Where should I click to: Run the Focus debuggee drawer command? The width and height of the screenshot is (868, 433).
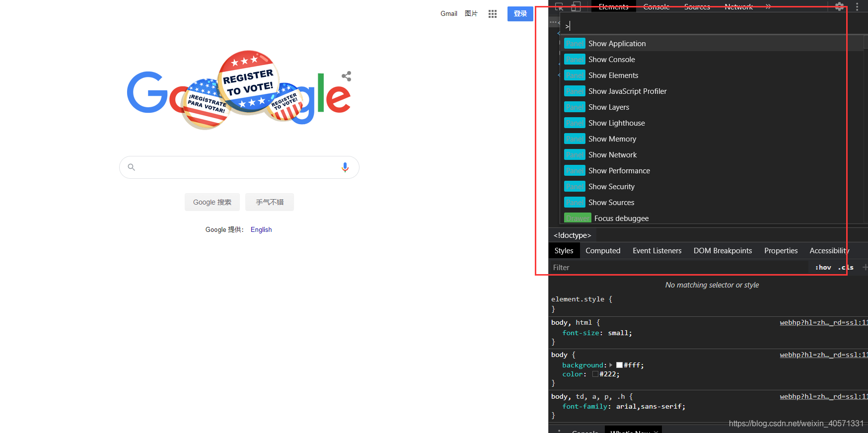coord(711,218)
